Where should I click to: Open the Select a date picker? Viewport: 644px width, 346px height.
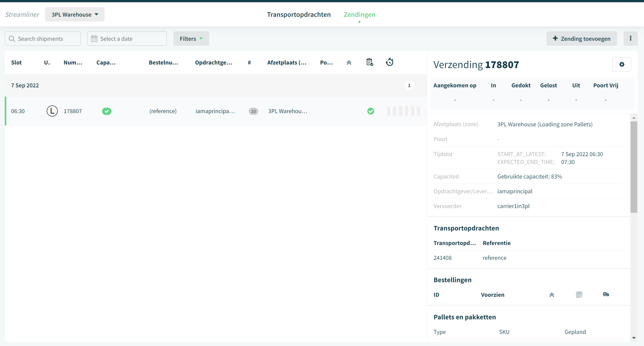[127, 39]
